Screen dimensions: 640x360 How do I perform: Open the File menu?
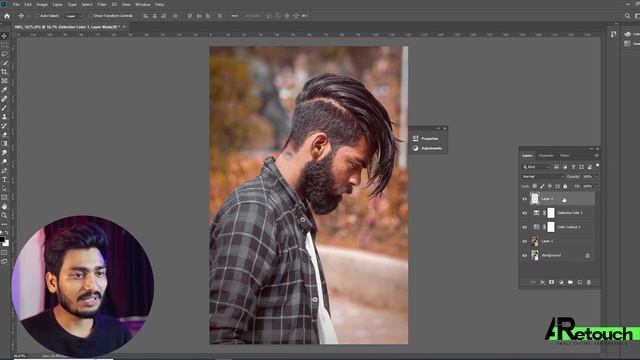click(x=16, y=4)
